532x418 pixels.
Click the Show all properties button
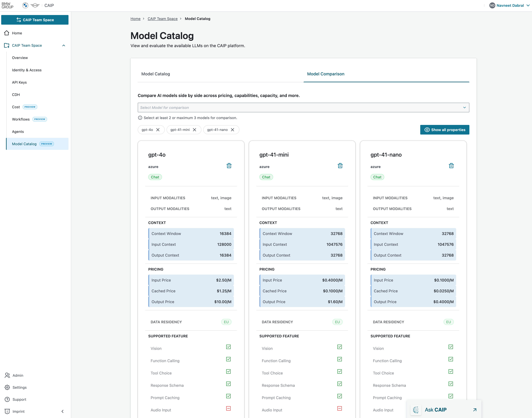[x=445, y=130]
